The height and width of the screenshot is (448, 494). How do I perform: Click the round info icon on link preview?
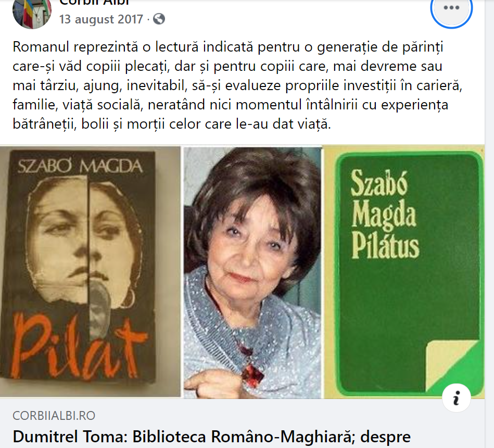(x=457, y=398)
